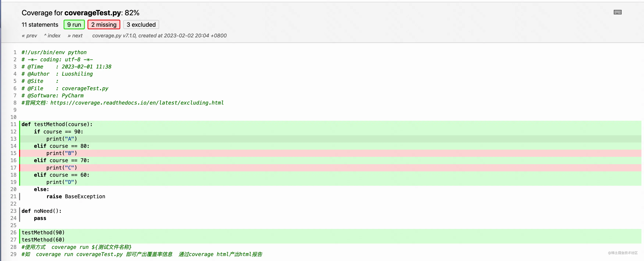The image size is (644, 261).
Task: Toggle the '2 missing' filter button
Action: click(104, 24)
